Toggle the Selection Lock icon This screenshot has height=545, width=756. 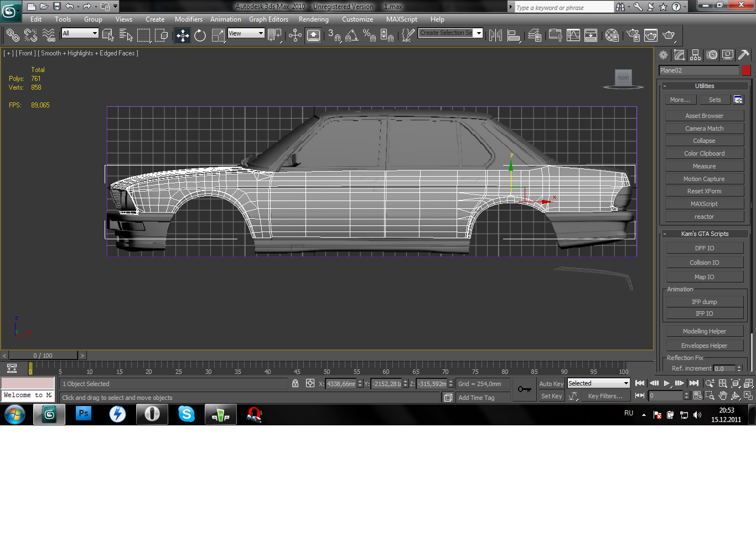pos(295,383)
